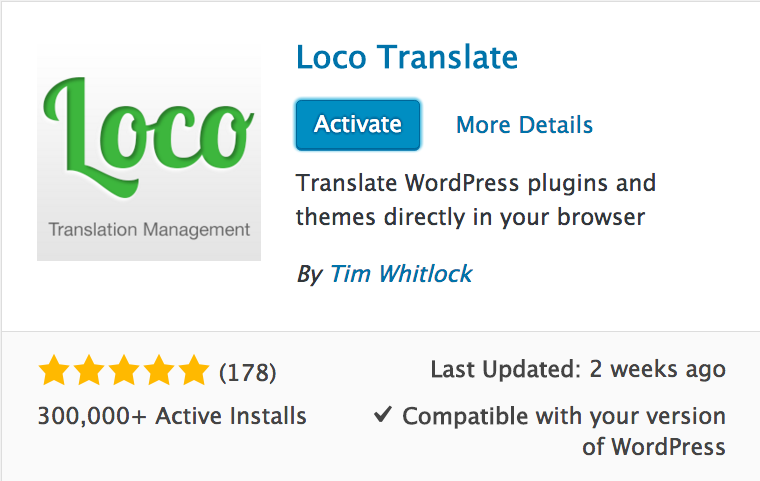
Task: Click the Loco plugin logo thumbnail
Action: click(149, 153)
